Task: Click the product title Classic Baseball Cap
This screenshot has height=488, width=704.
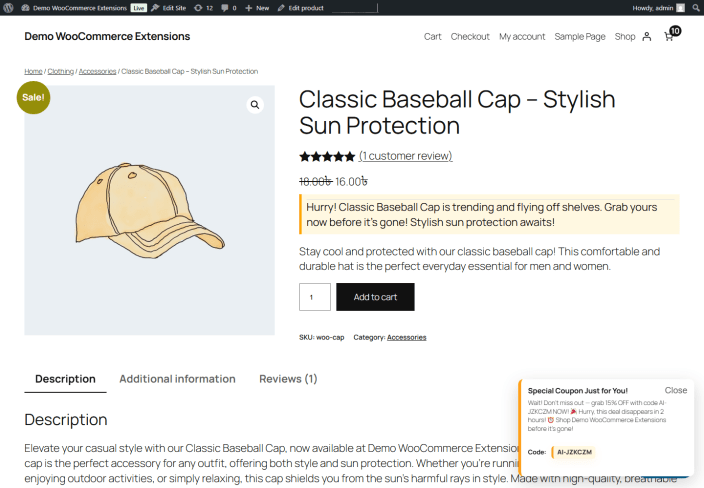Action: (x=457, y=112)
